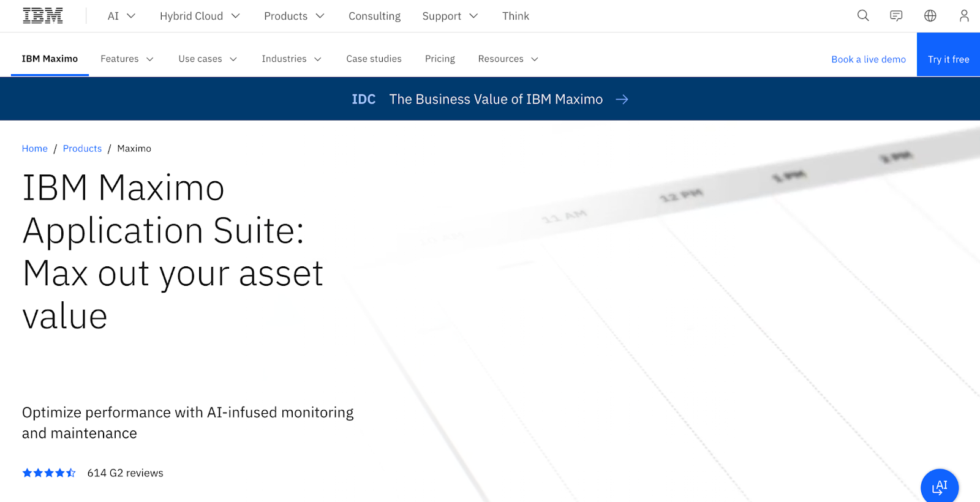The width and height of the screenshot is (980, 502).
Task: Open the globe region selector icon
Action: tap(930, 16)
